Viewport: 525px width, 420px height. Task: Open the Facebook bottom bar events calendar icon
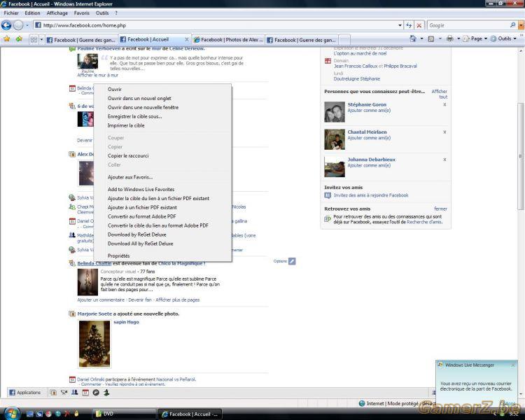85,392
